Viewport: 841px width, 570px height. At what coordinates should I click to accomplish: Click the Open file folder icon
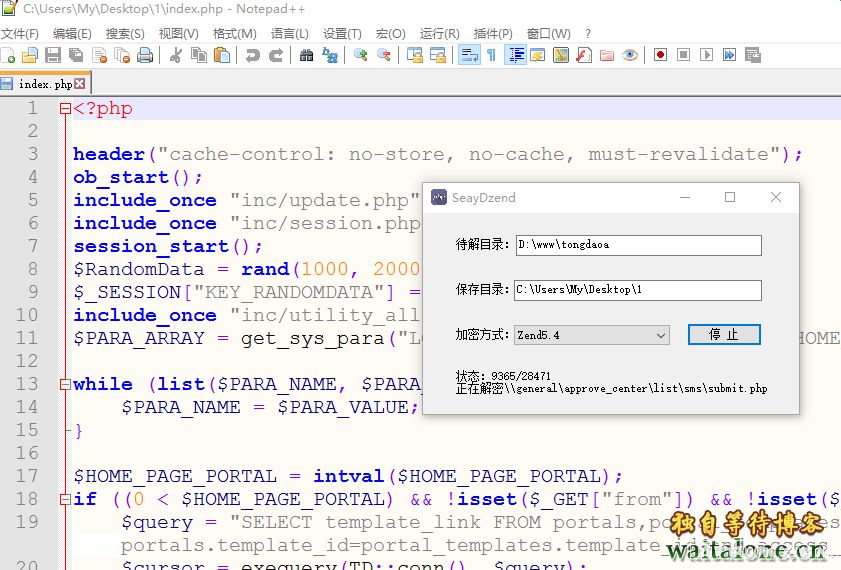pyautogui.click(x=30, y=55)
